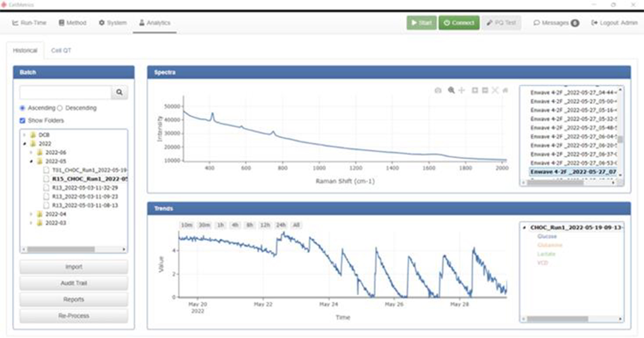Set trends range to 24h
Image resolution: width=644 pixels, height=338 pixels.
pyautogui.click(x=281, y=225)
